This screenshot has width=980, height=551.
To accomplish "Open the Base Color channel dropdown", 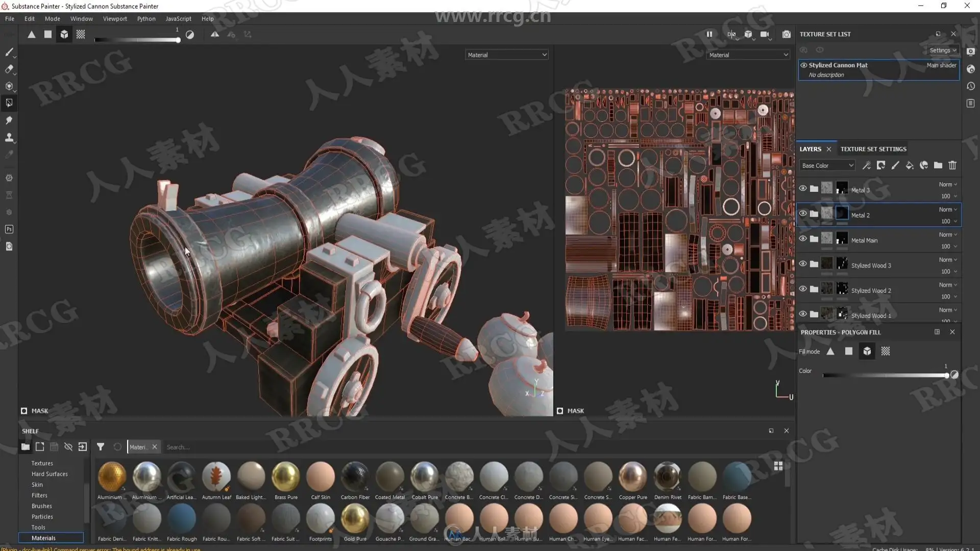I will 827,165.
